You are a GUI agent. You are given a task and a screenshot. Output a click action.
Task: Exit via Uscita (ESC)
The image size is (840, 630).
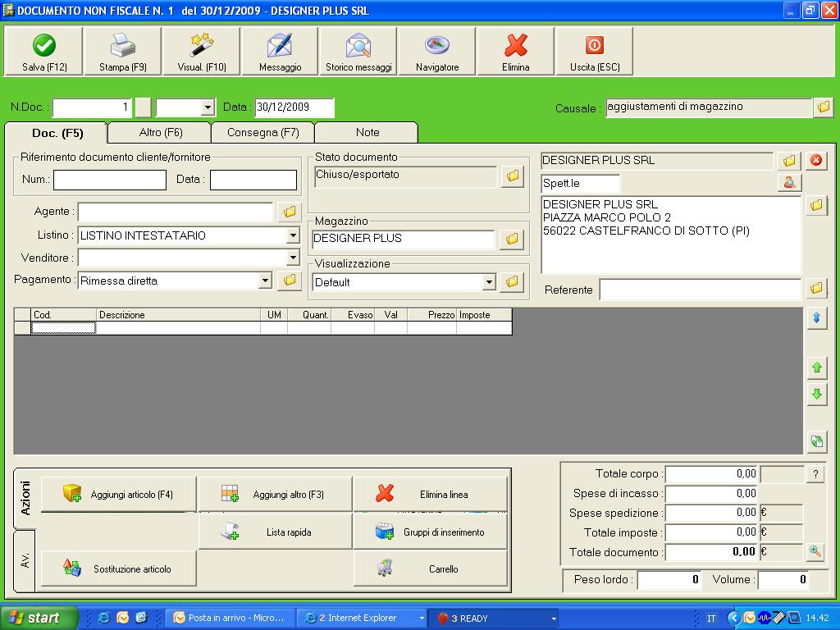[595, 52]
